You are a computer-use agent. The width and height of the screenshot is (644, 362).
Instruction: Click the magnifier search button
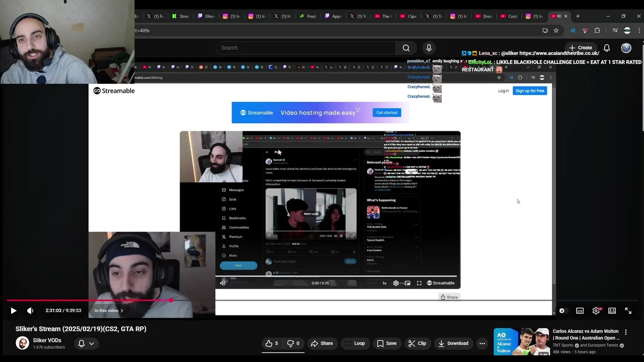(x=406, y=48)
